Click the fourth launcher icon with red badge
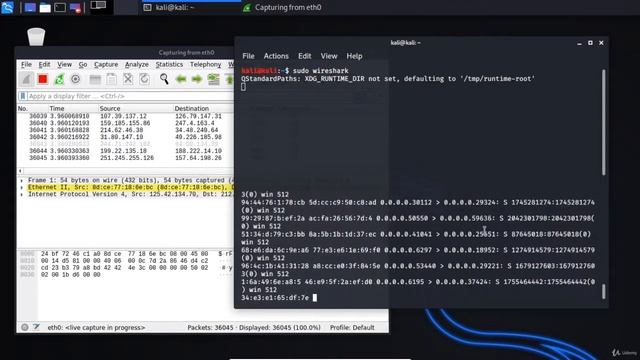 tap(75, 7)
